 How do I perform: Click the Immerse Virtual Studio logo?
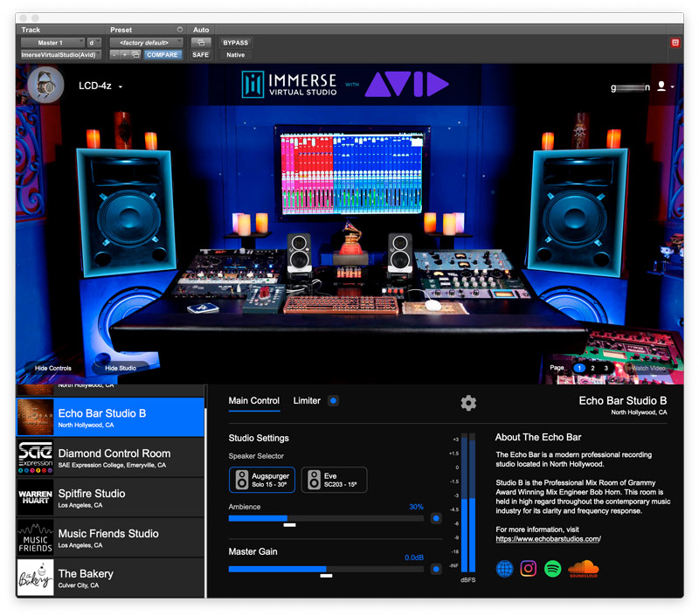point(289,84)
